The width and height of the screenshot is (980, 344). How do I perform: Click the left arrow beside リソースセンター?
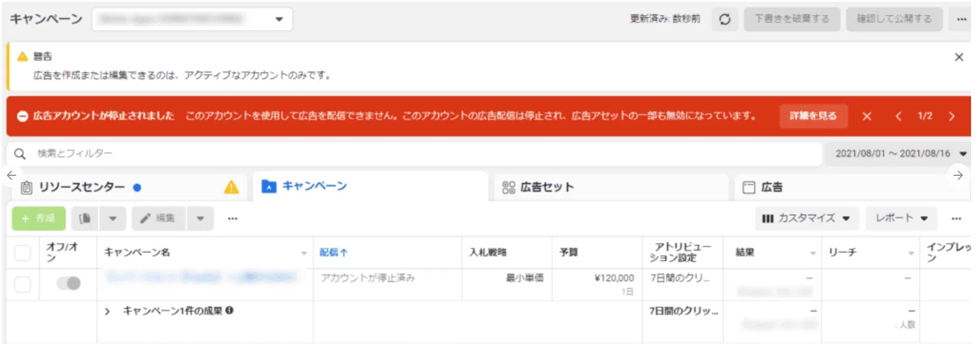[x=11, y=175]
